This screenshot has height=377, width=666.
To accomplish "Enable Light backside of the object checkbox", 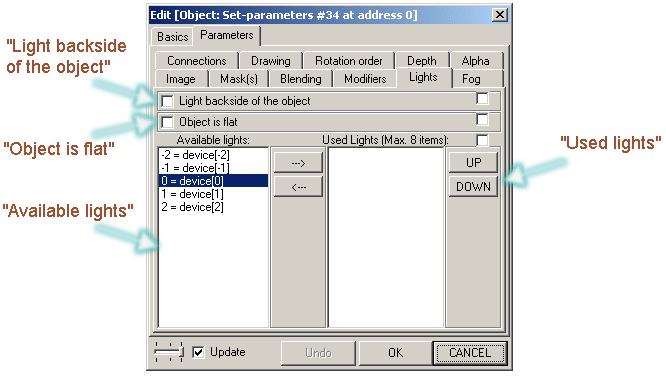I will (168, 101).
